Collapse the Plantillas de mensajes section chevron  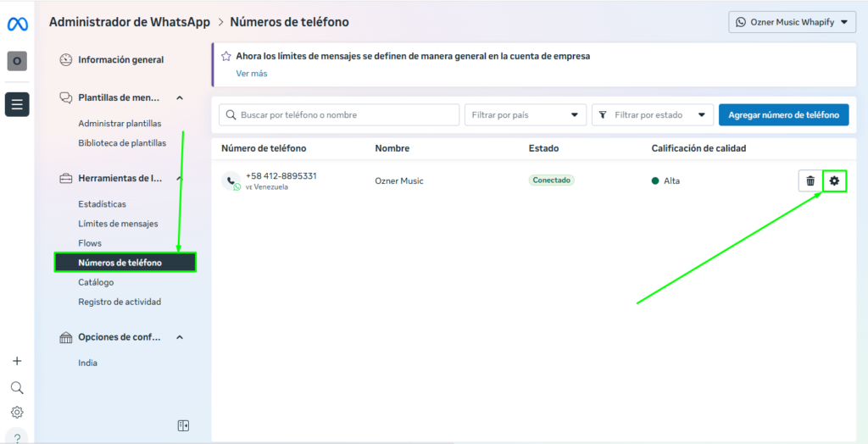[180, 98]
